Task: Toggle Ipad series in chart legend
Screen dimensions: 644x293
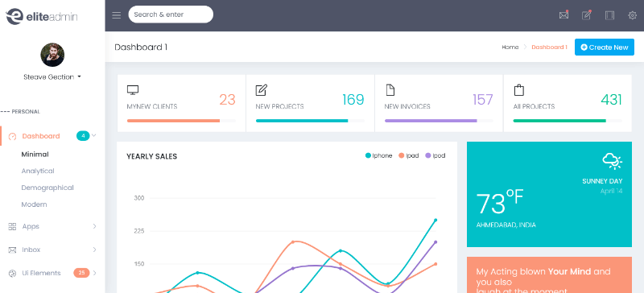Action: click(x=409, y=155)
